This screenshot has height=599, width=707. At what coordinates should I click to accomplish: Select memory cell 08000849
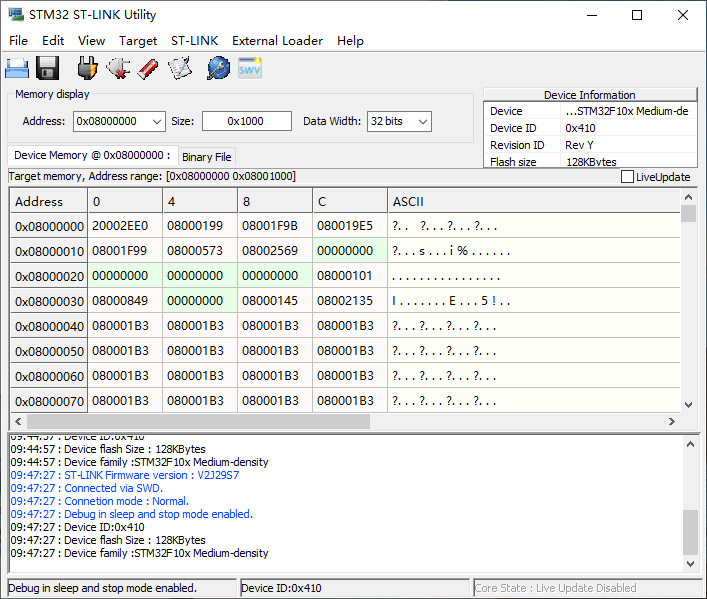[125, 301]
